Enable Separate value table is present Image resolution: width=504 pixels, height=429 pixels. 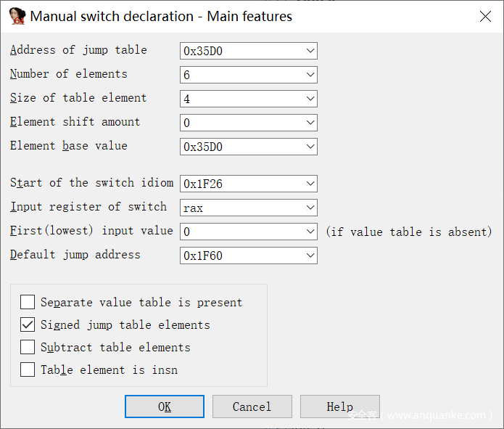[x=28, y=302]
